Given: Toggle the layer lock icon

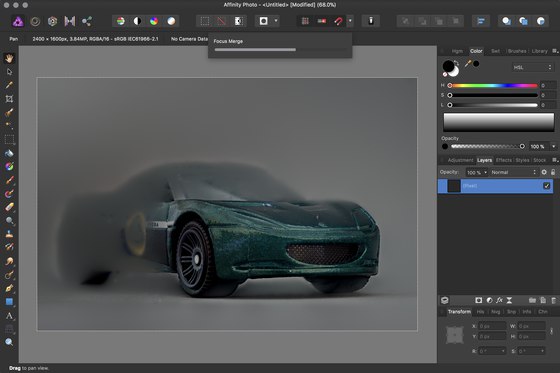Looking at the screenshot, I should (553, 172).
